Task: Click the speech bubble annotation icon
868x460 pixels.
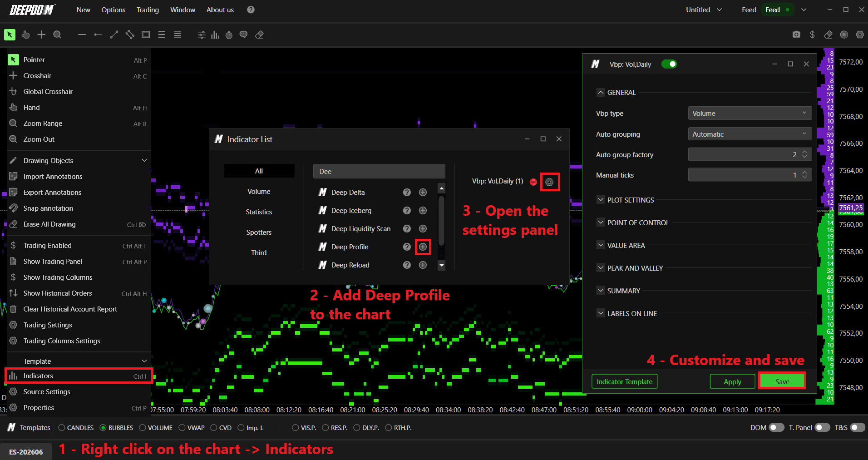Action: click(244, 35)
